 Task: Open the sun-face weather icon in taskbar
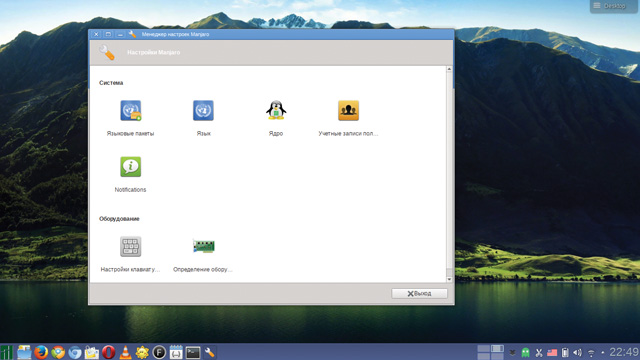pos(142,352)
